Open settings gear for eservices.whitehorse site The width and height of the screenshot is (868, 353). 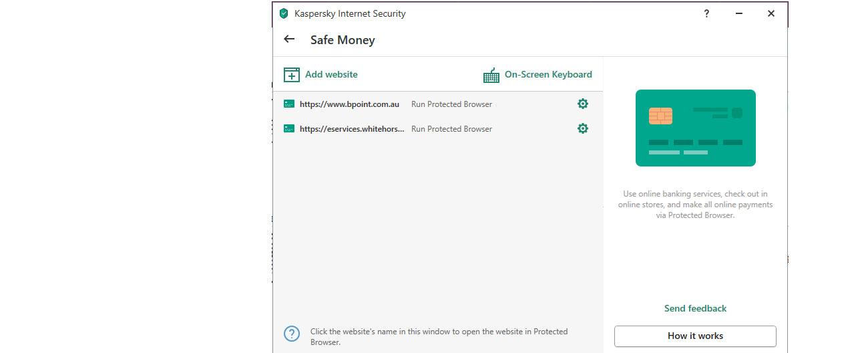tap(583, 128)
